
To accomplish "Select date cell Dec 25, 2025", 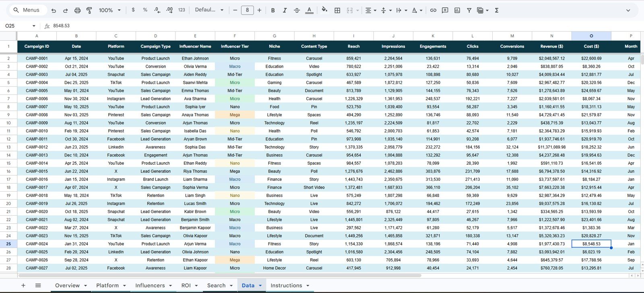I will 76,83.
